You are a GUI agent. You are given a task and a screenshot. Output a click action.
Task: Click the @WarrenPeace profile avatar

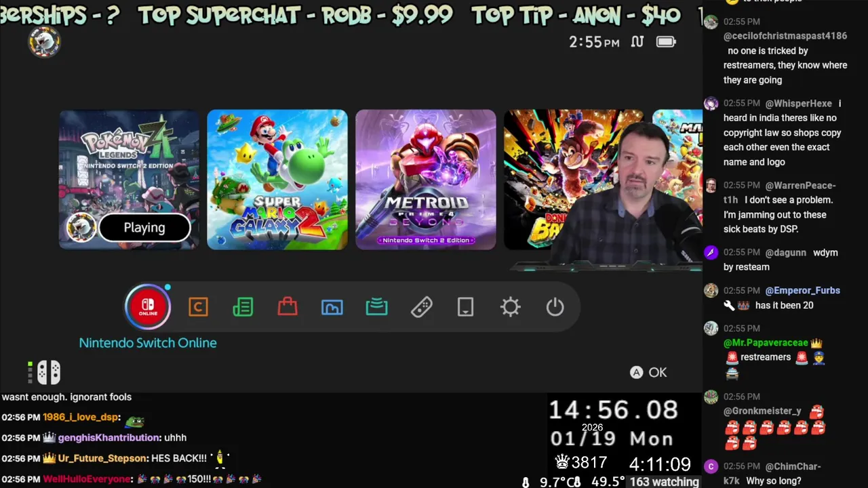pos(711,186)
